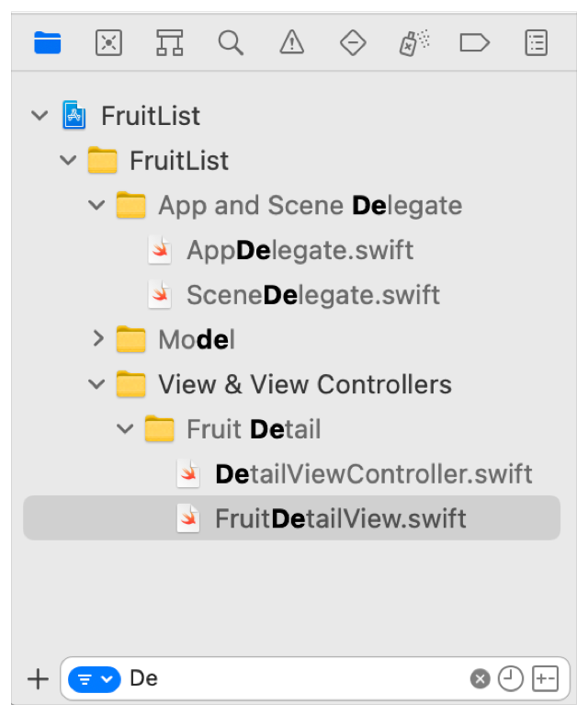Switch to the Debug navigator

[413, 42]
